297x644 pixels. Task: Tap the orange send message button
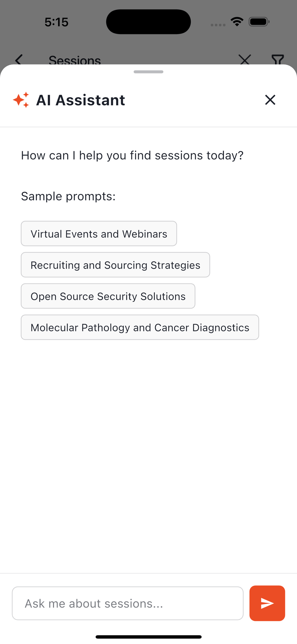click(267, 603)
